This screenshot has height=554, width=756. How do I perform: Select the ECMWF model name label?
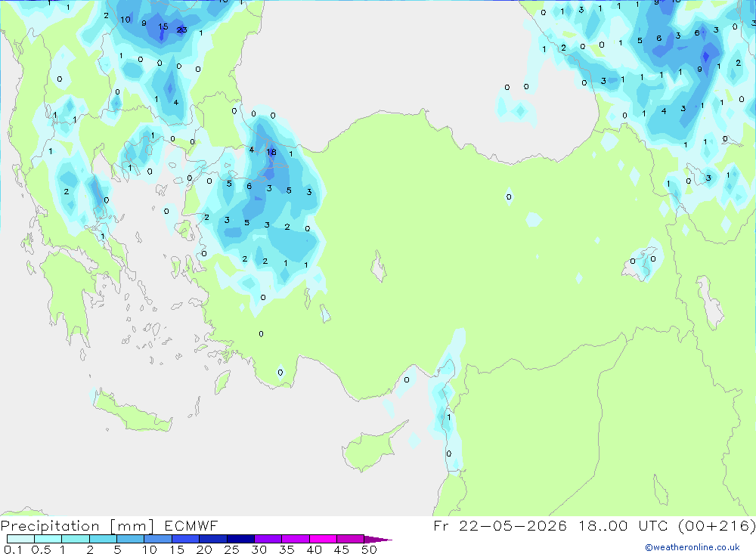tap(191, 525)
